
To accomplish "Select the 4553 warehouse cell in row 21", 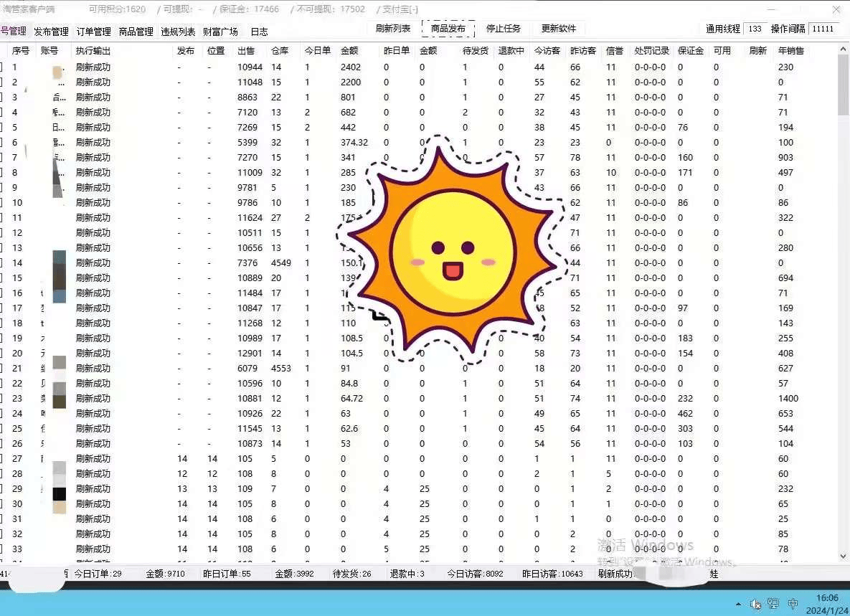I will [x=281, y=369].
